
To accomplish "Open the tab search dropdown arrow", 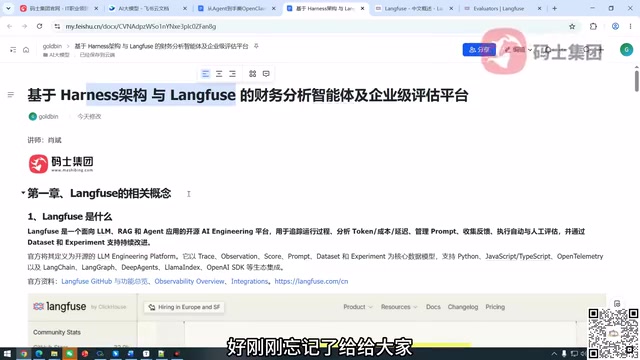I will (8, 8).
